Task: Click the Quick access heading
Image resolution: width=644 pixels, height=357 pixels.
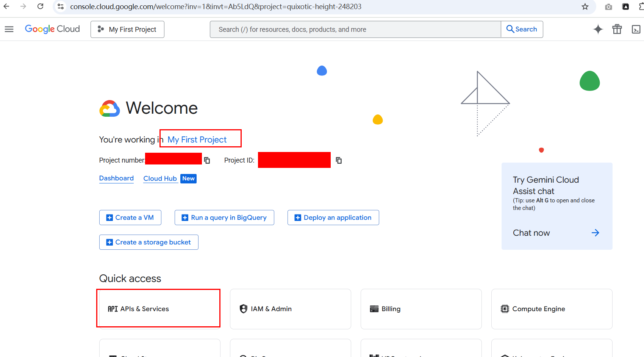Action: [x=130, y=279]
